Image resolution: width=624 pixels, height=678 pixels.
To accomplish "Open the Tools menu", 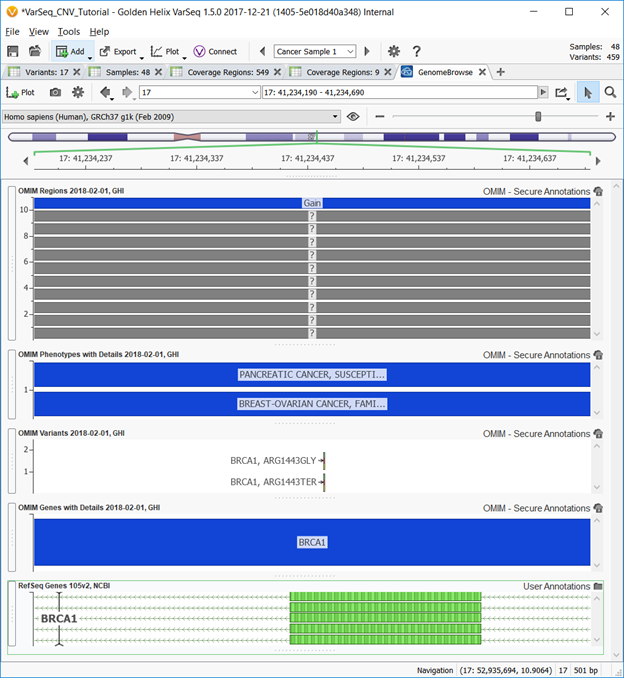I will pyautogui.click(x=69, y=32).
